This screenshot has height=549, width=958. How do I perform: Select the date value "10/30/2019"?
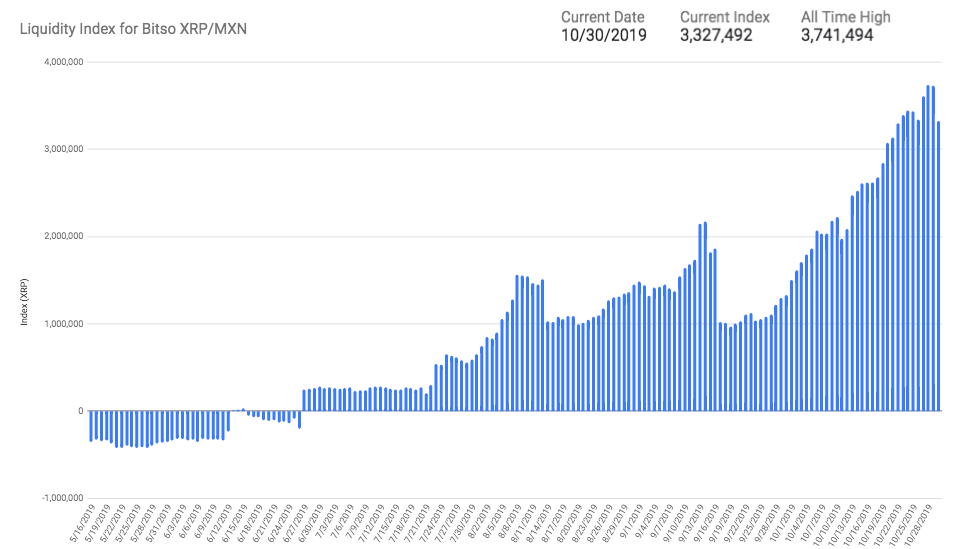point(604,35)
